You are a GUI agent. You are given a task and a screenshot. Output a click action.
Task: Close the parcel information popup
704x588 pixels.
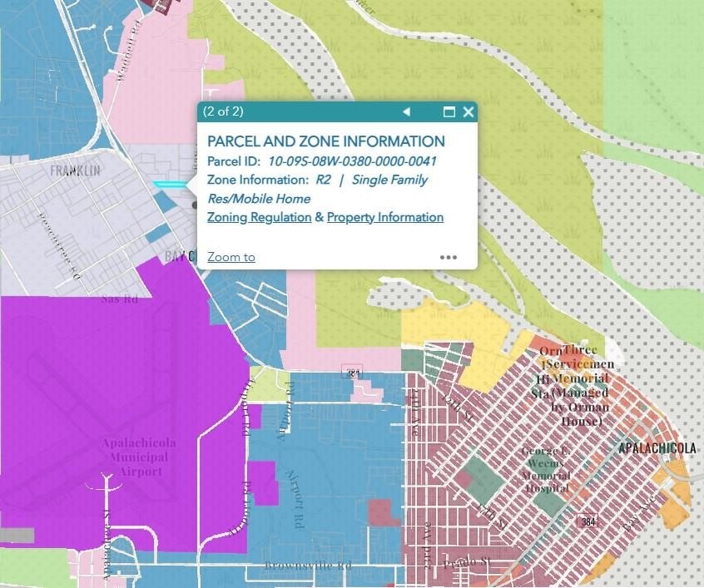click(x=469, y=111)
